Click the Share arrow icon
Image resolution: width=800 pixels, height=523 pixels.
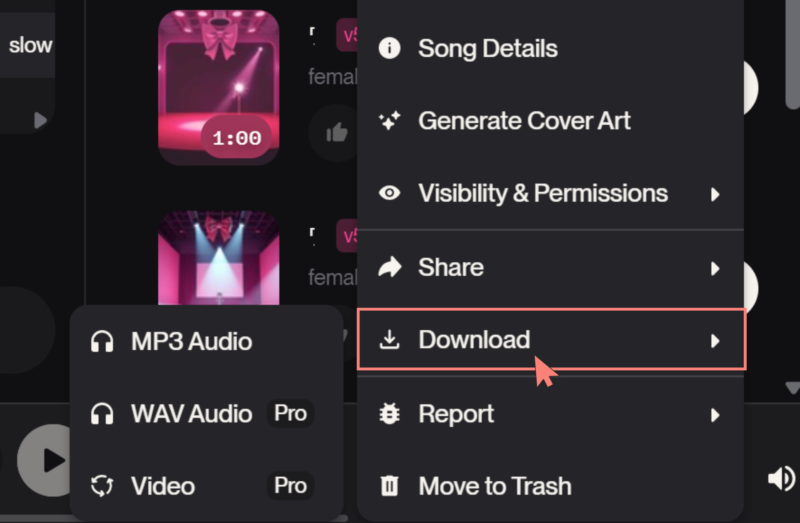pyautogui.click(x=390, y=267)
